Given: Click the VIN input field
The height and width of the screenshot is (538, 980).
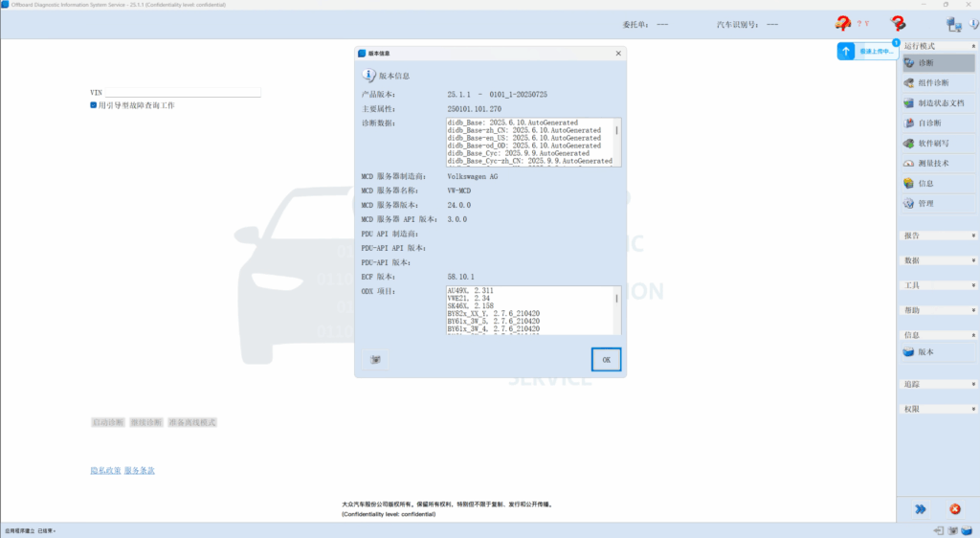Looking at the screenshot, I should (x=182, y=93).
